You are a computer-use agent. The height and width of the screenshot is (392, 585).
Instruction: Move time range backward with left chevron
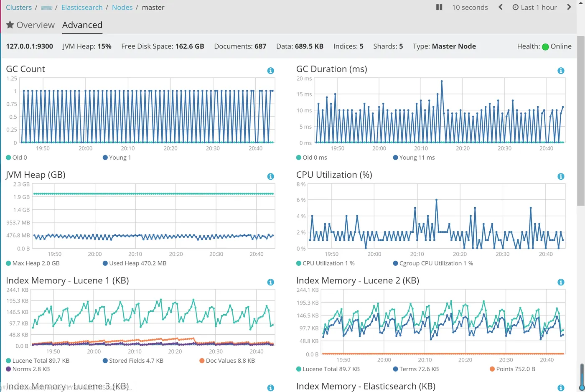point(501,7)
